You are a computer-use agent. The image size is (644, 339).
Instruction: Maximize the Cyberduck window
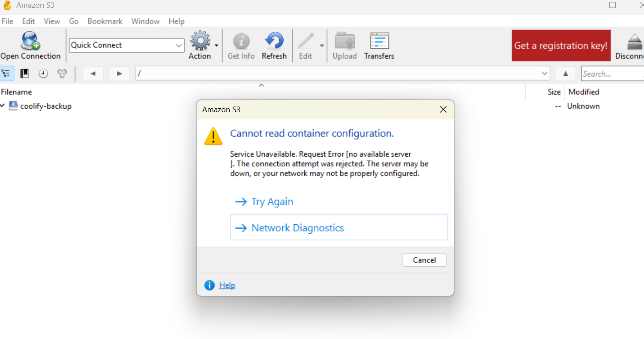point(612,5)
